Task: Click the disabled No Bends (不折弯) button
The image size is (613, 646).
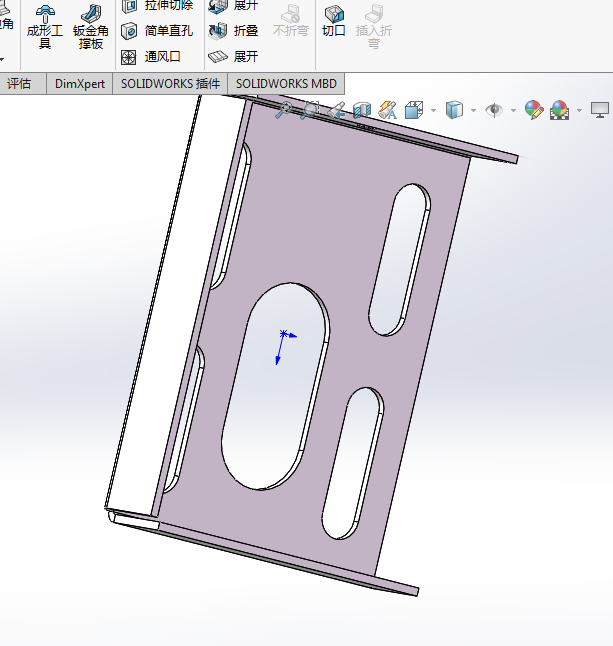Action: pyautogui.click(x=290, y=21)
